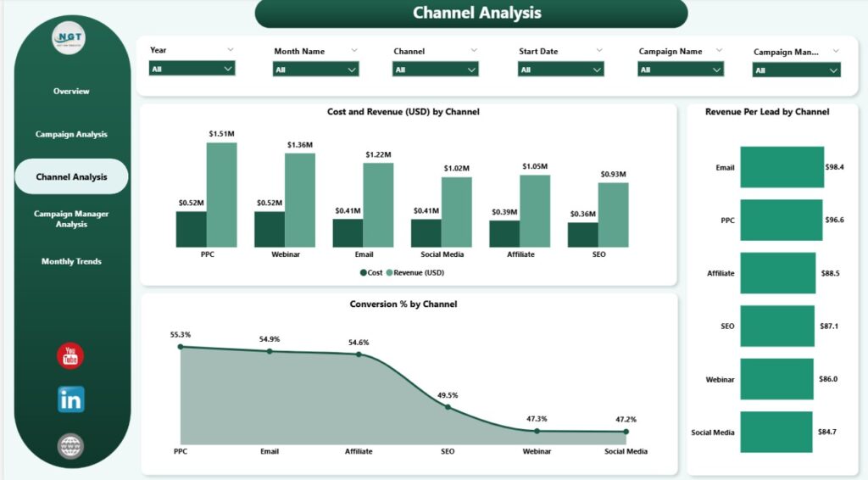Select the Social Media cost bar
868x480 pixels.
(x=426, y=233)
